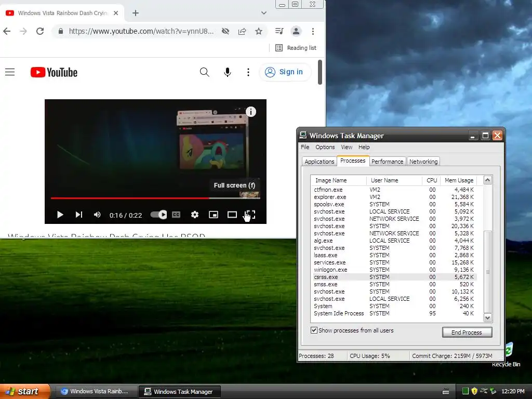
Task: Select the alg.exe process
Action: (x=394, y=241)
